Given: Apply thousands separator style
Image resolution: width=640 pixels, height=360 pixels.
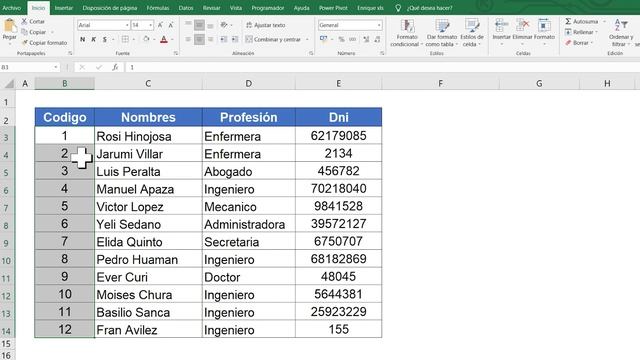Looking at the screenshot, I should (353, 39).
